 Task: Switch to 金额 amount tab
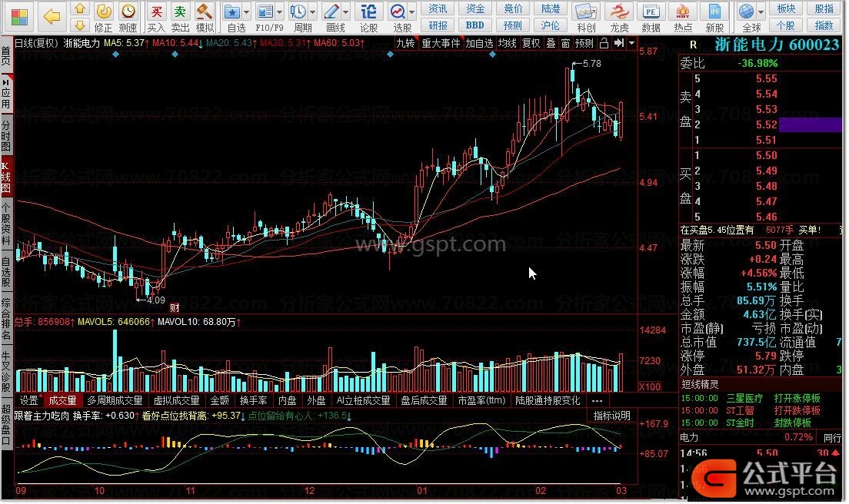pos(219,401)
